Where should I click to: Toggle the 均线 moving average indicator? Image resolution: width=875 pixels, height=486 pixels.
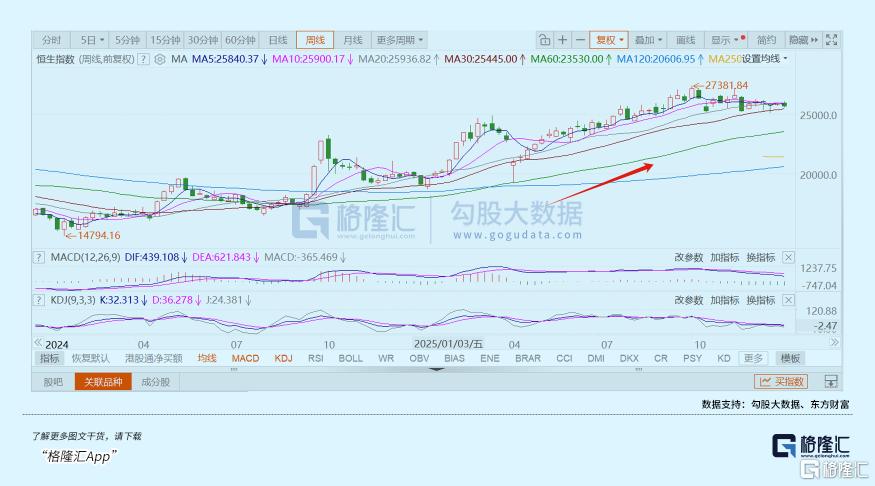207,358
